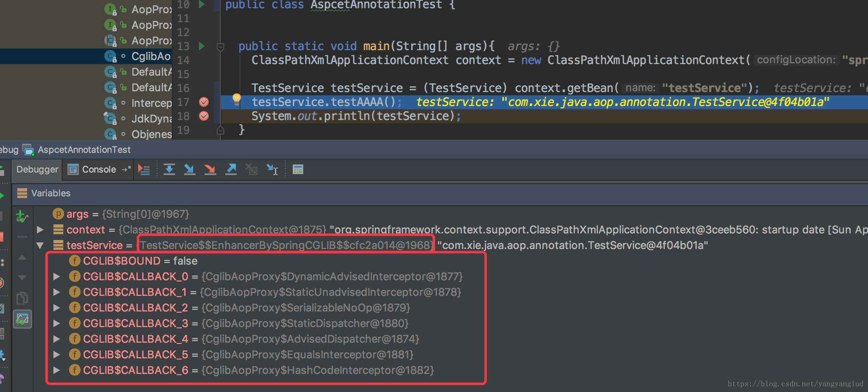The width and height of the screenshot is (868, 392).
Task: Open Evaluate Expression calculator icon
Action: click(x=298, y=169)
